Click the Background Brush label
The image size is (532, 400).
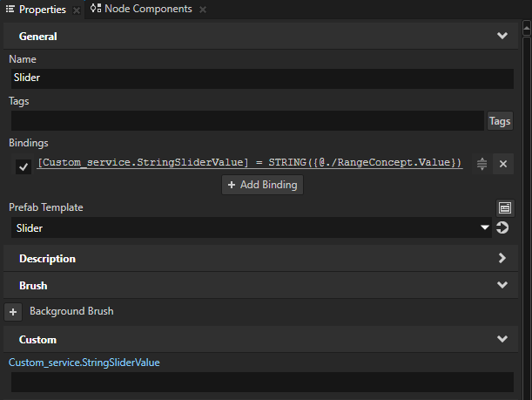click(x=71, y=311)
